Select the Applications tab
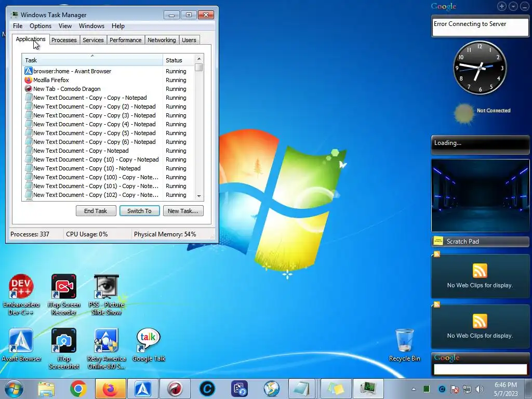 pyautogui.click(x=31, y=39)
